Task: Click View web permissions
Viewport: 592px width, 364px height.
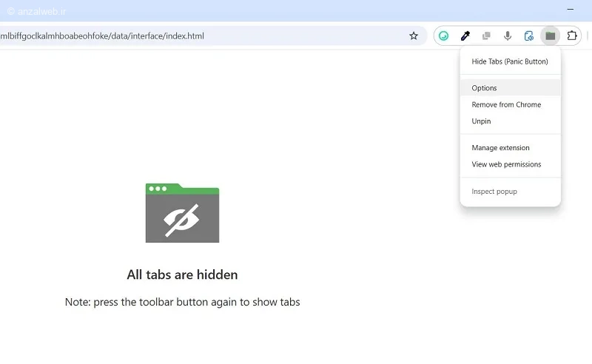Action: click(x=510, y=164)
